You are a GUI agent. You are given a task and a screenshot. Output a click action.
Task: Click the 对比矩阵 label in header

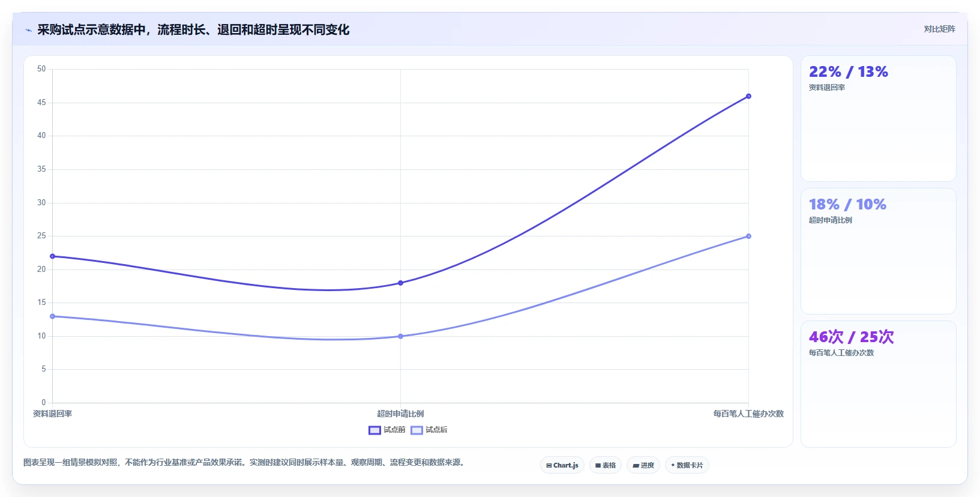click(x=939, y=29)
